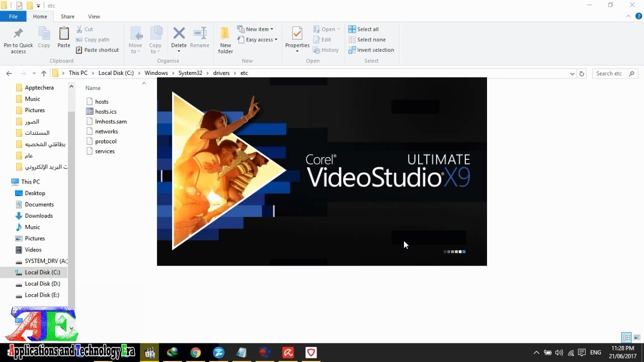Click the Rename ribbon icon
This screenshot has height=362, width=644.
coord(200,34)
